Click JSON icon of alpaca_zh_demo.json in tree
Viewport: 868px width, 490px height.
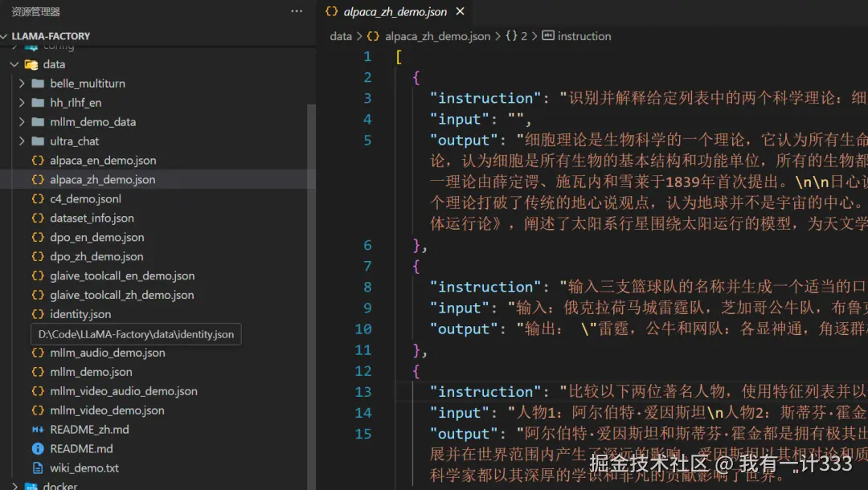point(38,179)
